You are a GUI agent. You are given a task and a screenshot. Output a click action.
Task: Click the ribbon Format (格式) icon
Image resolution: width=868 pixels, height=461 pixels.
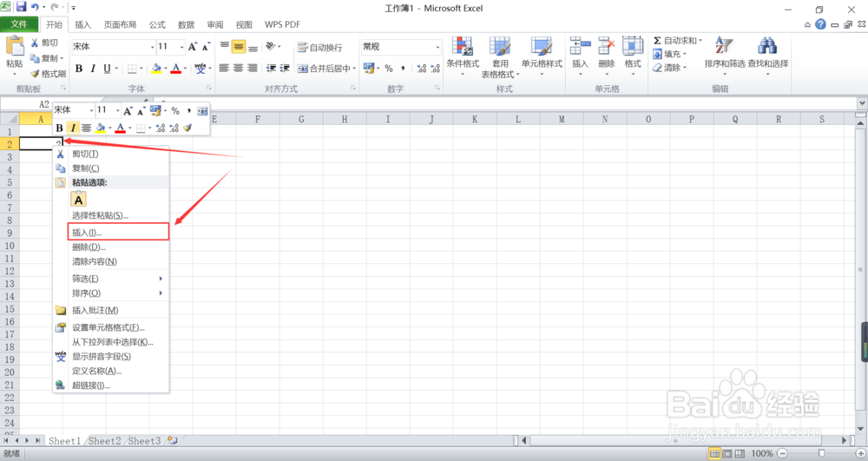pyautogui.click(x=632, y=47)
